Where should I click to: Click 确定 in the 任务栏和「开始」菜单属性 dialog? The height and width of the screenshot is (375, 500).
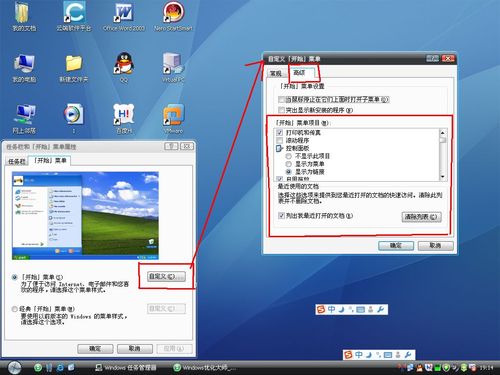pos(95,349)
